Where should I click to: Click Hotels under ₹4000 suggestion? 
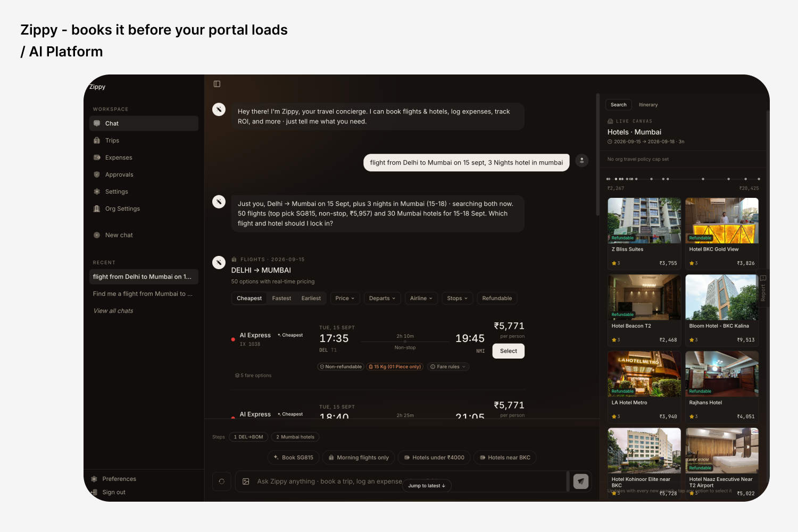[x=434, y=458]
